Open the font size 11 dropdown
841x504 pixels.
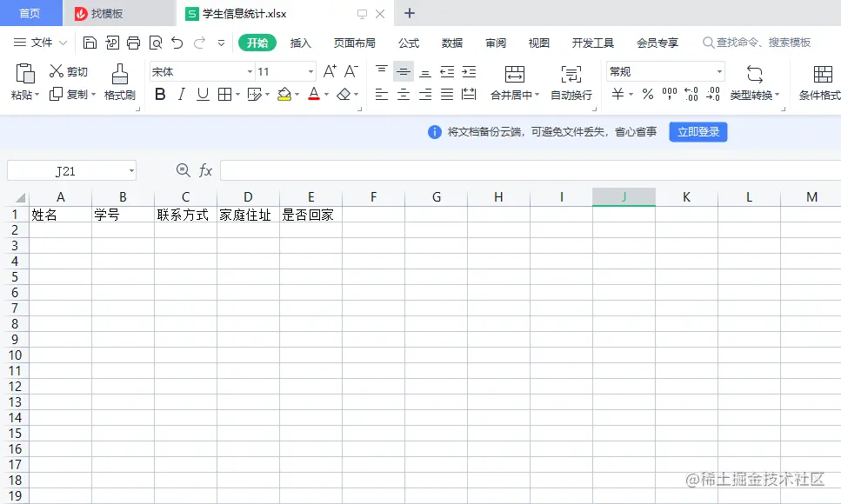point(310,72)
